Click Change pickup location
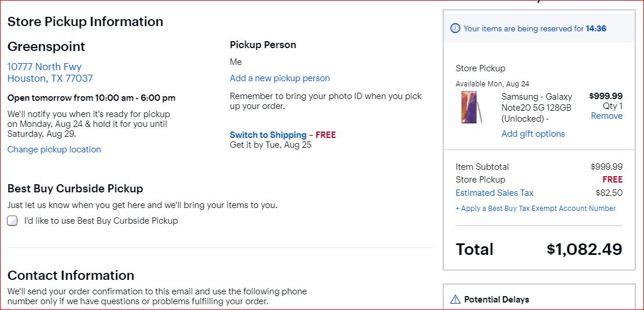This screenshot has width=644, height=310. coord(54,149)
